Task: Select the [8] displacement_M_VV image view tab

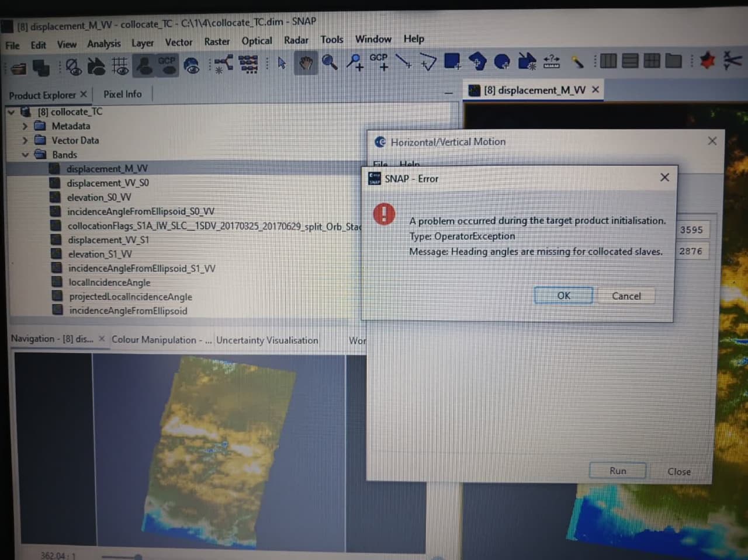Action: (x=534, y=90)
